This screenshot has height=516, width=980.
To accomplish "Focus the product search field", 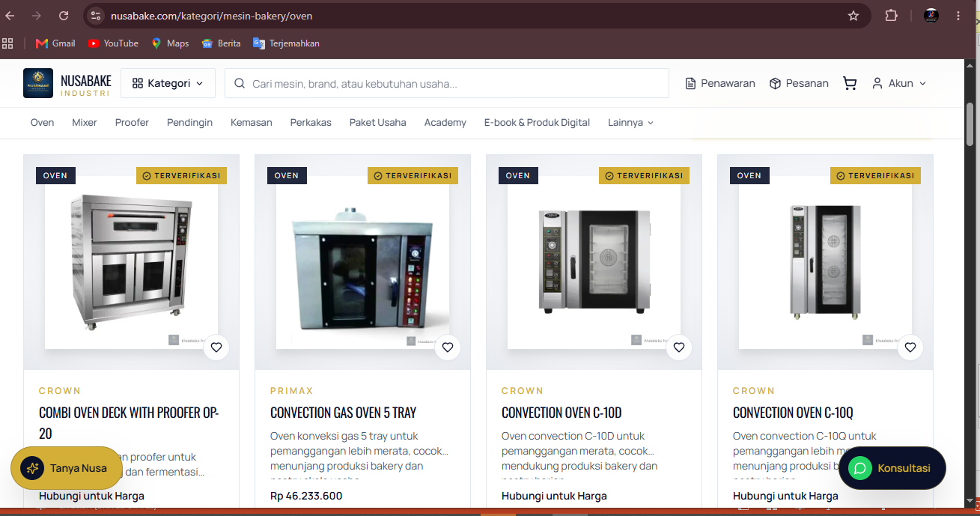I will click(x=447, y=83).
